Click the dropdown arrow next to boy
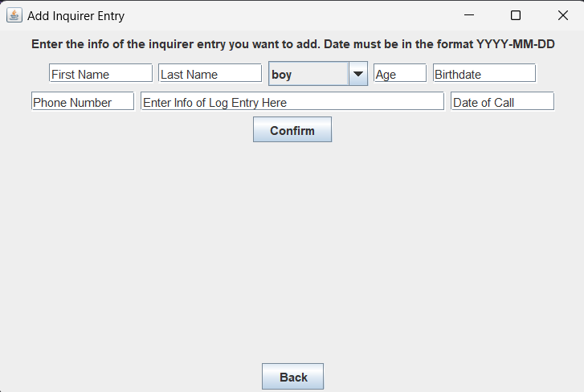584x392 pixels. pyautogui.click(x=357, y=74)
